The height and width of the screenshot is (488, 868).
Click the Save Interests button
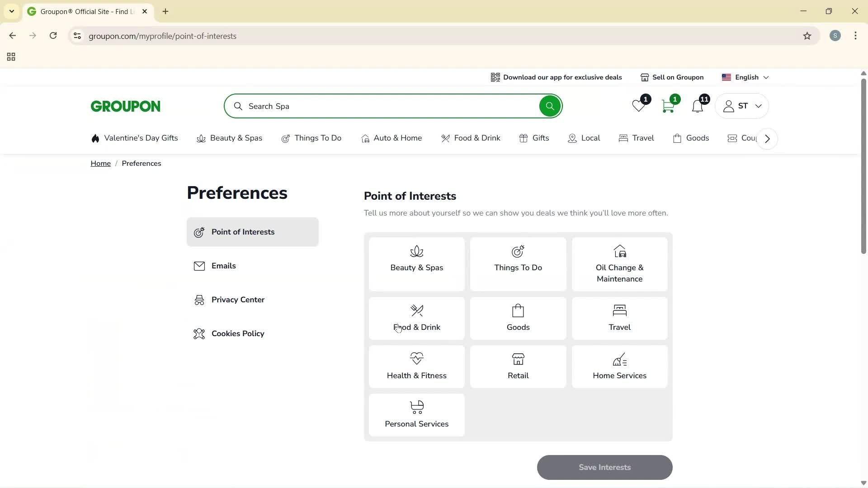point(604,467)
